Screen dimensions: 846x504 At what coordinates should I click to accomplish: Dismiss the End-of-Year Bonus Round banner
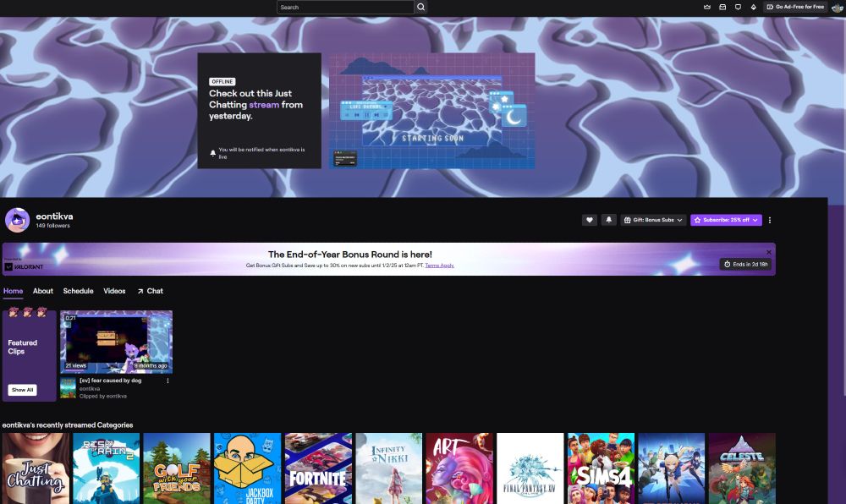click(769, 252)
